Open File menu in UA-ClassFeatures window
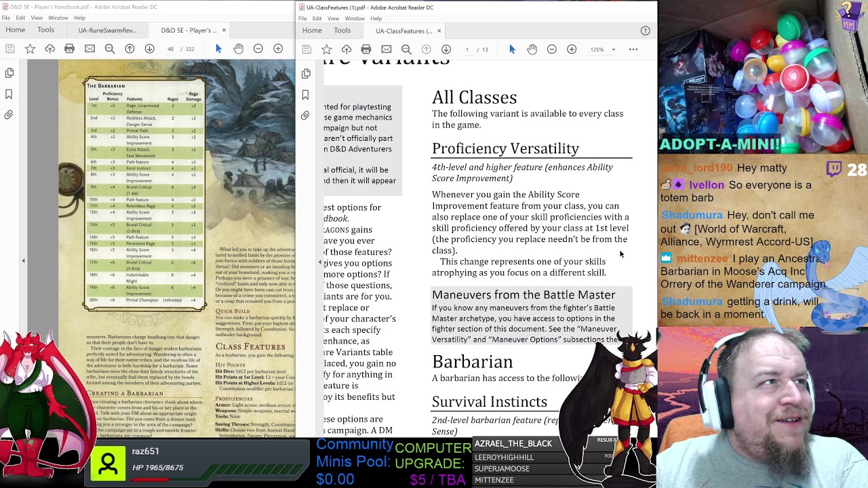868x488 pixels. coord(302,18)
